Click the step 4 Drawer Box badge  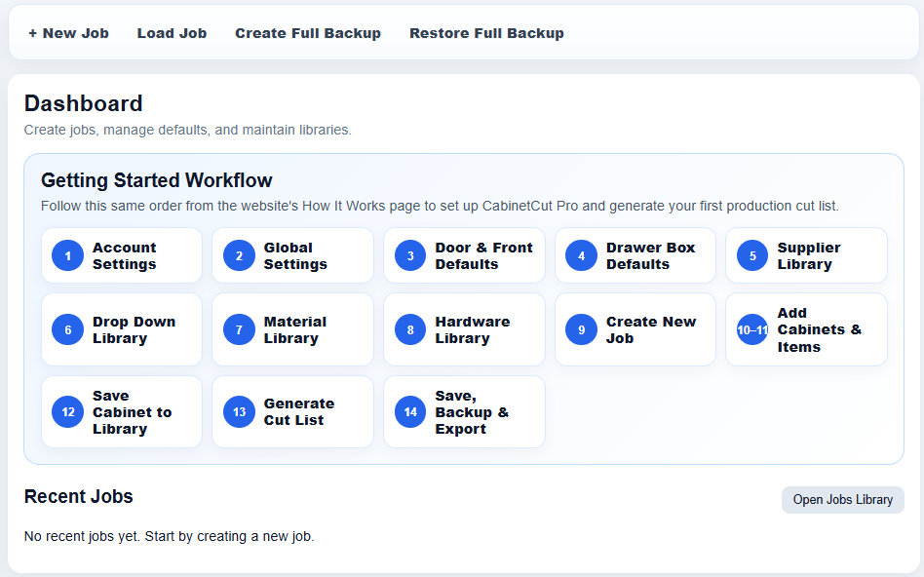coord(581,255)
